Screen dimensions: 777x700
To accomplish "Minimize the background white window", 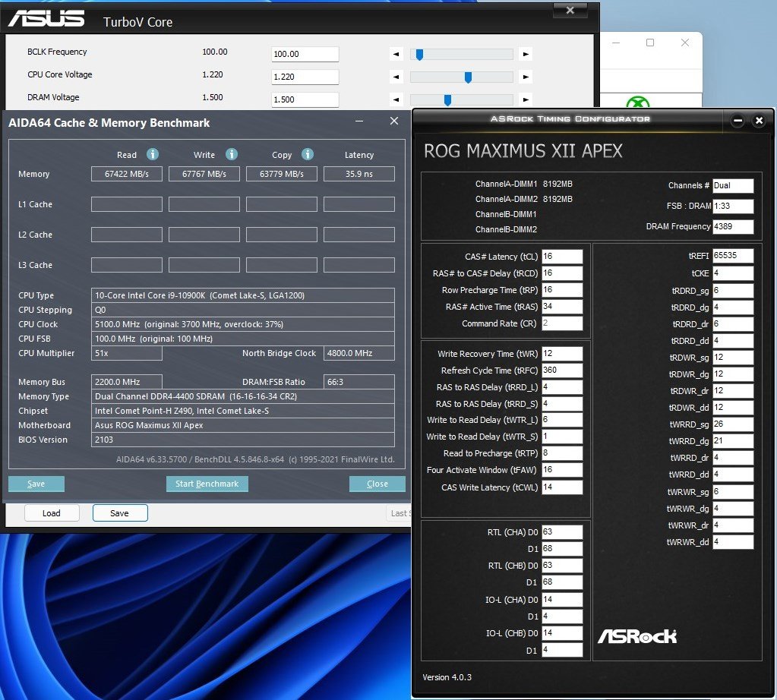I will tap(616, 43).
